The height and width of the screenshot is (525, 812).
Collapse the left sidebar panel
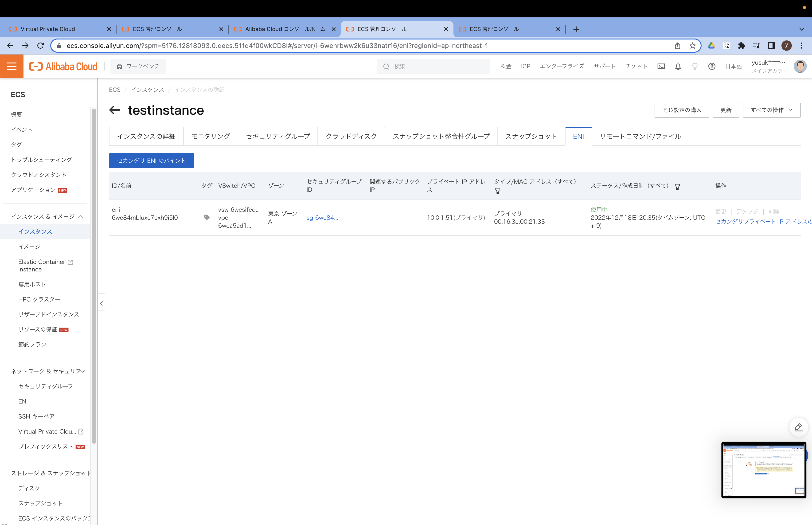click(x=101, y=303)
